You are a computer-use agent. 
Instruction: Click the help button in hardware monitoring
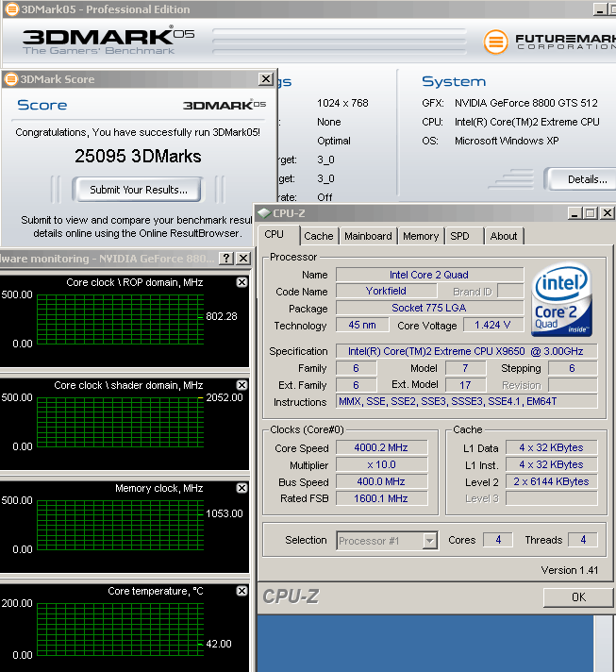pyautogui.click(x=226, y=258)
